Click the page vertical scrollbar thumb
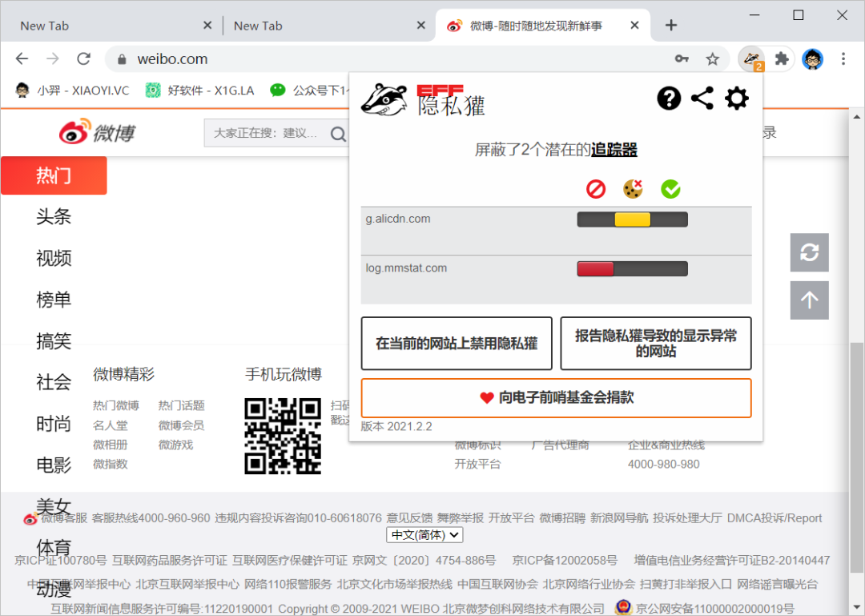Image resolution: width=865 pixels, height=616 pixels. tap(856, 457)
